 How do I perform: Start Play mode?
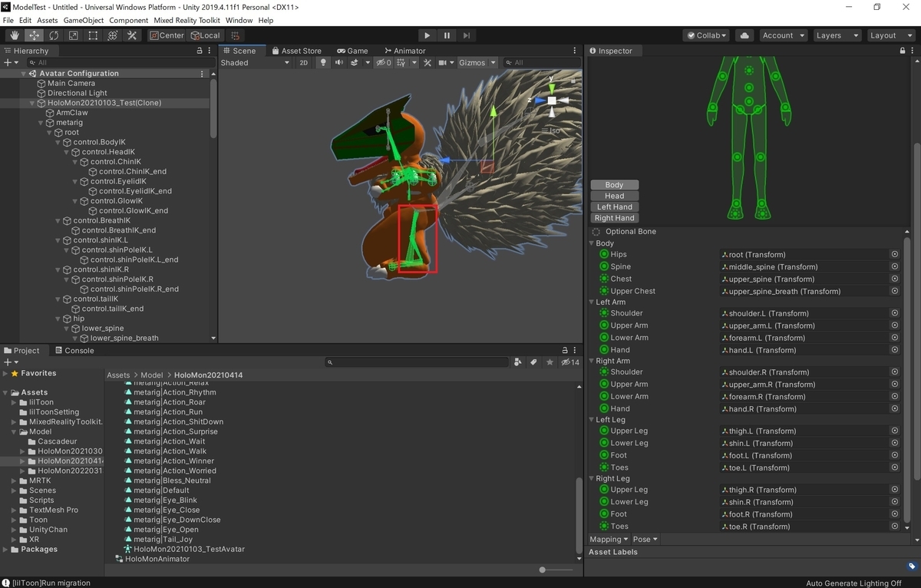[x=427, y=35]
